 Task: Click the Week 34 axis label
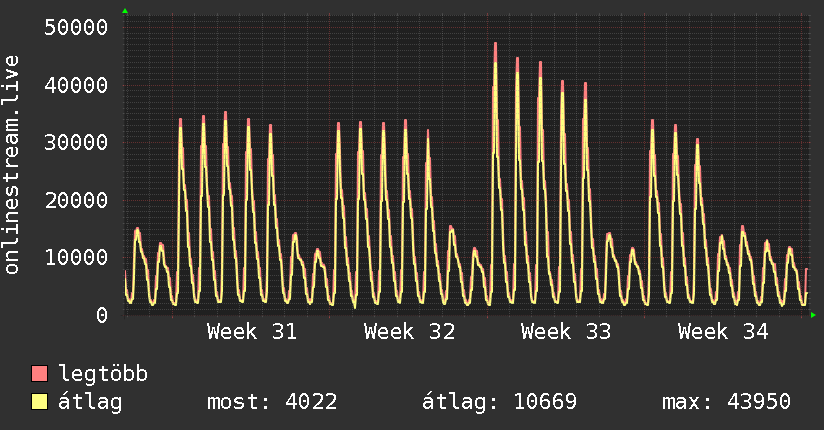[x=723, y=332]
